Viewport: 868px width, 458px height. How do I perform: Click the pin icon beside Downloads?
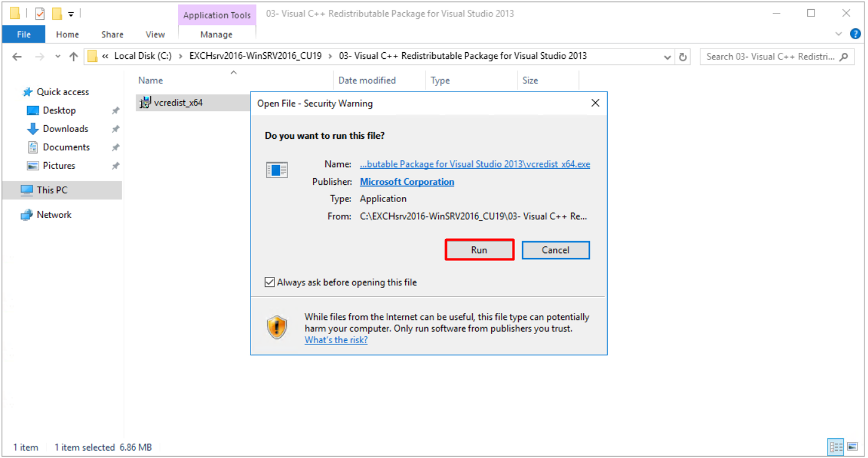coord(115,129)
